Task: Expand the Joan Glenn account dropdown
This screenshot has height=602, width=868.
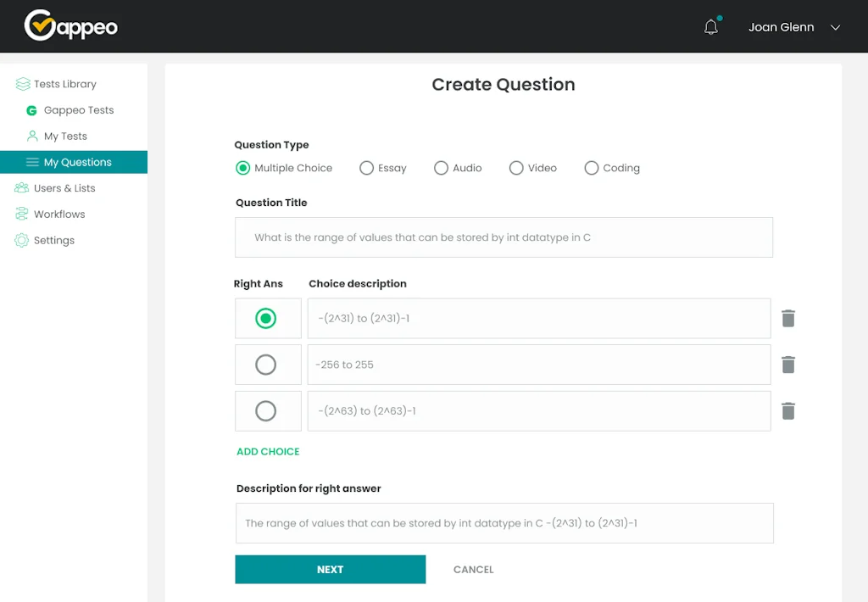Action: [x=793, y=26]
